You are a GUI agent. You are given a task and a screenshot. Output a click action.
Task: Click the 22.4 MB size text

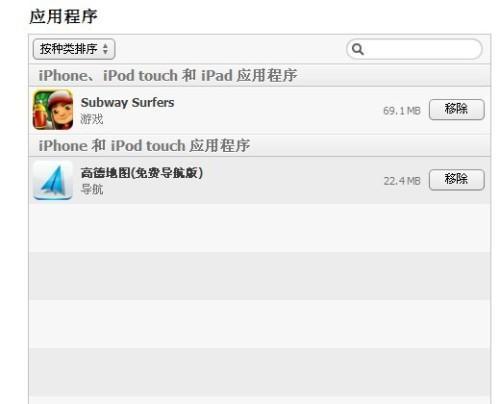pos(402,181)
